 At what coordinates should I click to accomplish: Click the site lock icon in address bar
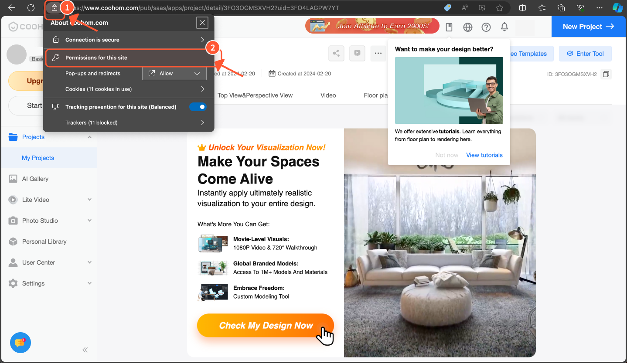point(55,8)
